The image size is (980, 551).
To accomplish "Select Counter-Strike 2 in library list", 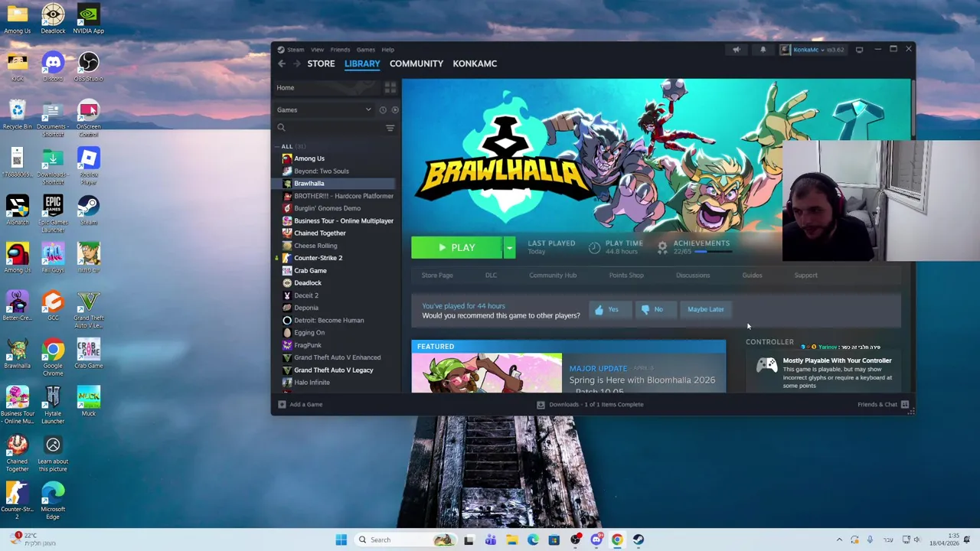I will point(317,258).
